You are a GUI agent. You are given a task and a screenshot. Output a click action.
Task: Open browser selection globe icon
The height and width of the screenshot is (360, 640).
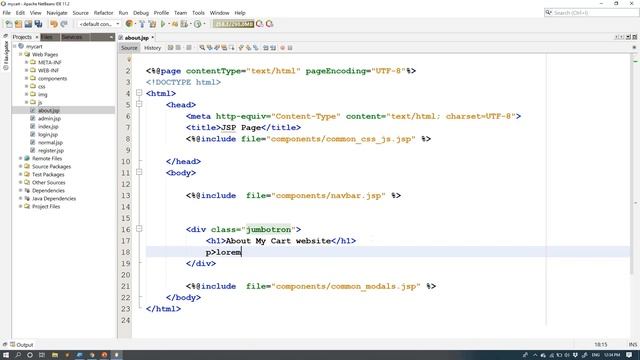129,24
